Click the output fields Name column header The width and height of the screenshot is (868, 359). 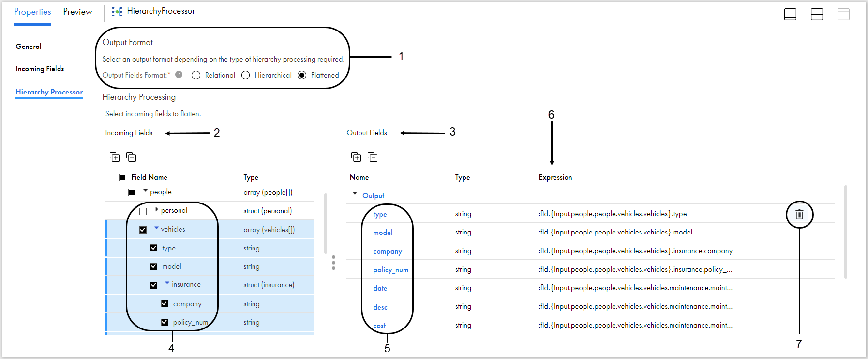pos(359,177)
